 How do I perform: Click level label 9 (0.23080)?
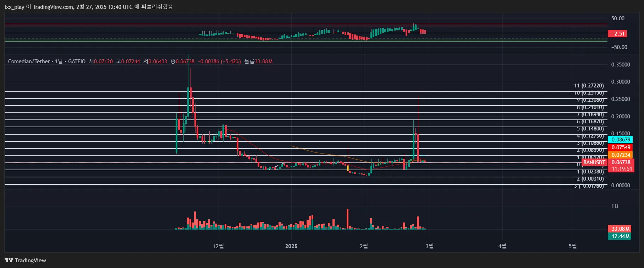[x=590, y=100]
